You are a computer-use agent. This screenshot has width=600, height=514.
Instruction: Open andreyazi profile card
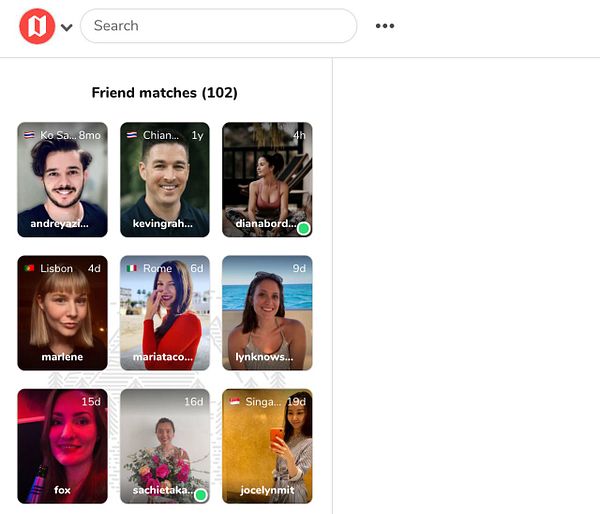coord(62,179)
